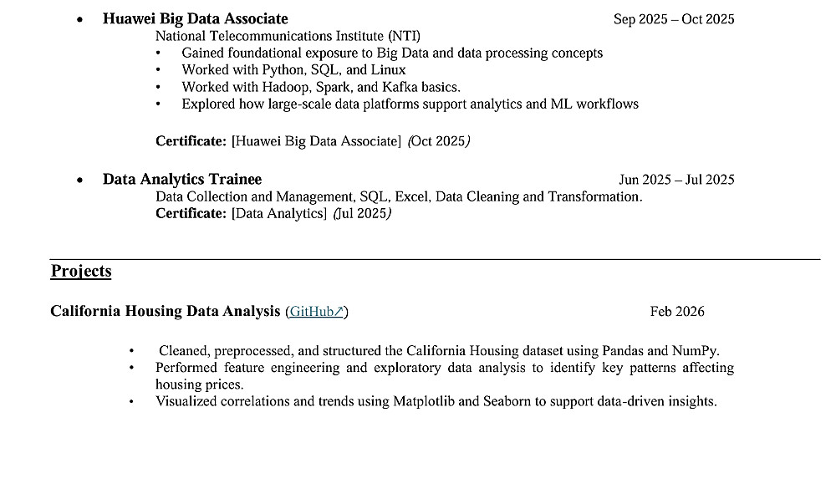Click the Hadoop, Spark, and Kafka line
The image size is (836, 504).
[x=320, y=87]
